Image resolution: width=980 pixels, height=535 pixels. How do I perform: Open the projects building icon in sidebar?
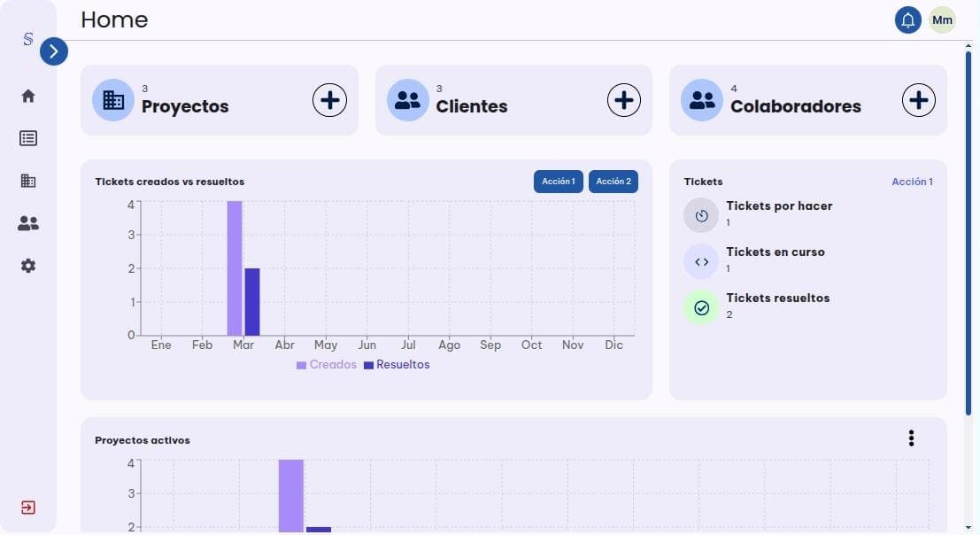28,181
